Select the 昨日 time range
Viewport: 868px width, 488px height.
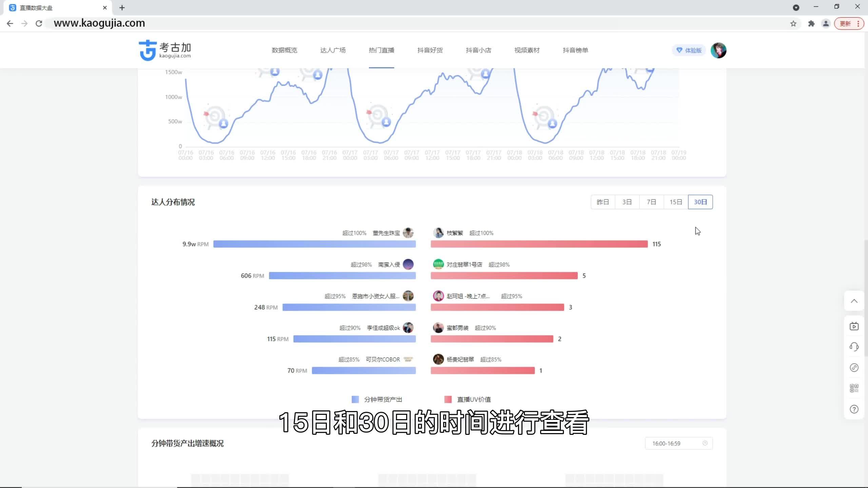(603, 202)
